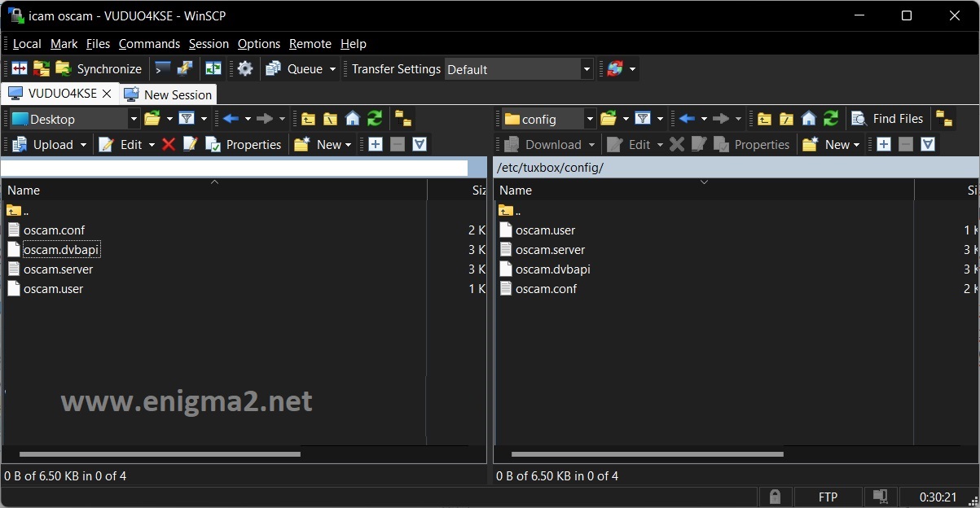
Task: Select local file oscam.server
Action: [x=58, y=269]
